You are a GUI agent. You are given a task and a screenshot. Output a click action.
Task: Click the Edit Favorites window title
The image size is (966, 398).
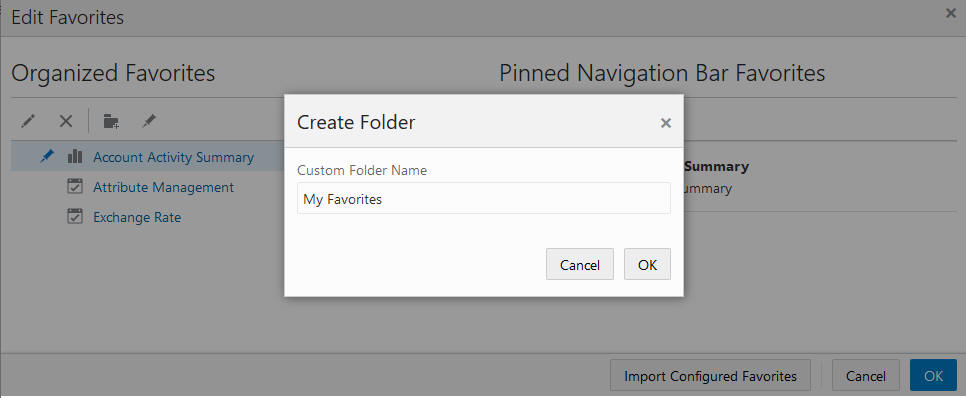[68, 17]
